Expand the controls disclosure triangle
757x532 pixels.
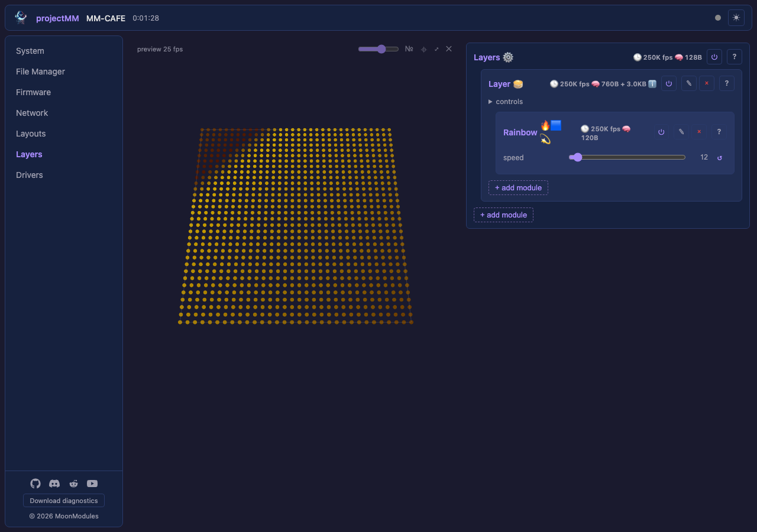click(x=490, y=102)
